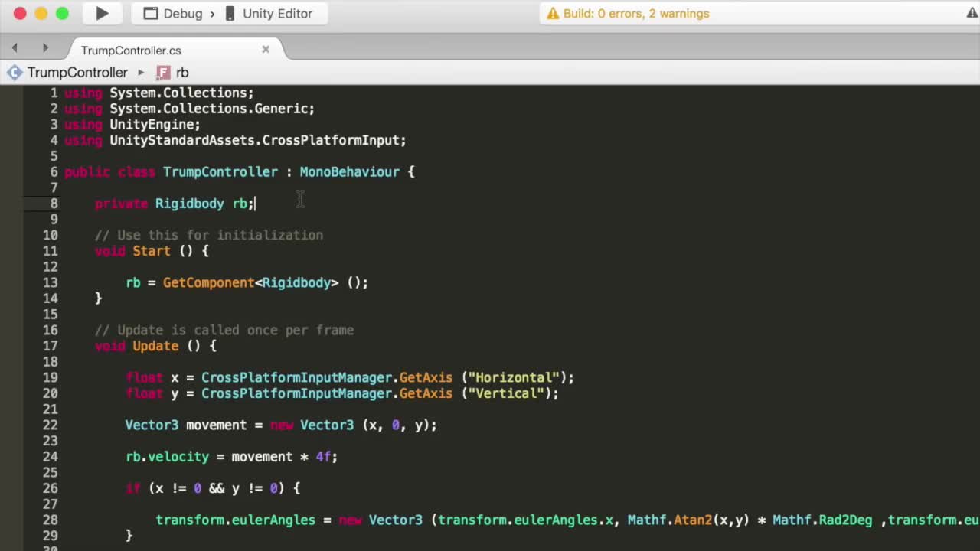Click the warning triangle in the build status
Viewport: 980px width, 551px height.
tap(552, 14)
